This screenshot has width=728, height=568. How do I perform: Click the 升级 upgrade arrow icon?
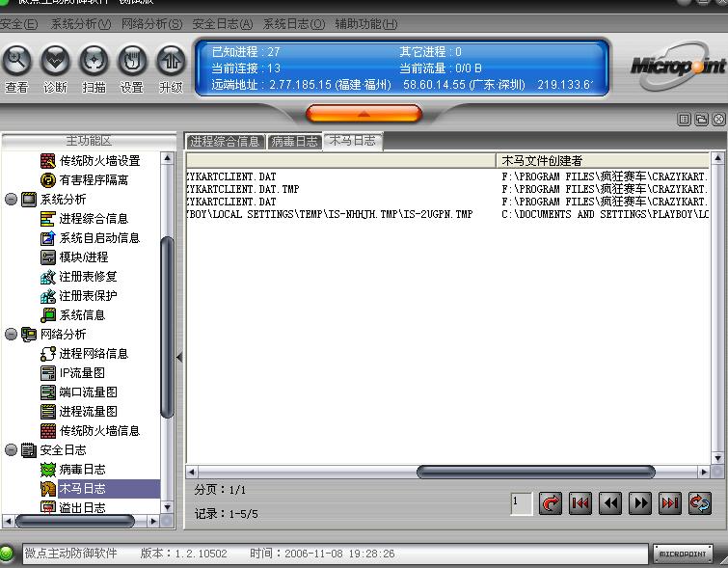pos(171,61)
